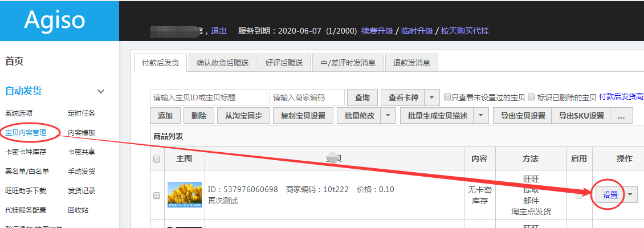This screenshot has width=644, height=228.
Task: Click the 删除 button
Action: (x=199, y=116)
